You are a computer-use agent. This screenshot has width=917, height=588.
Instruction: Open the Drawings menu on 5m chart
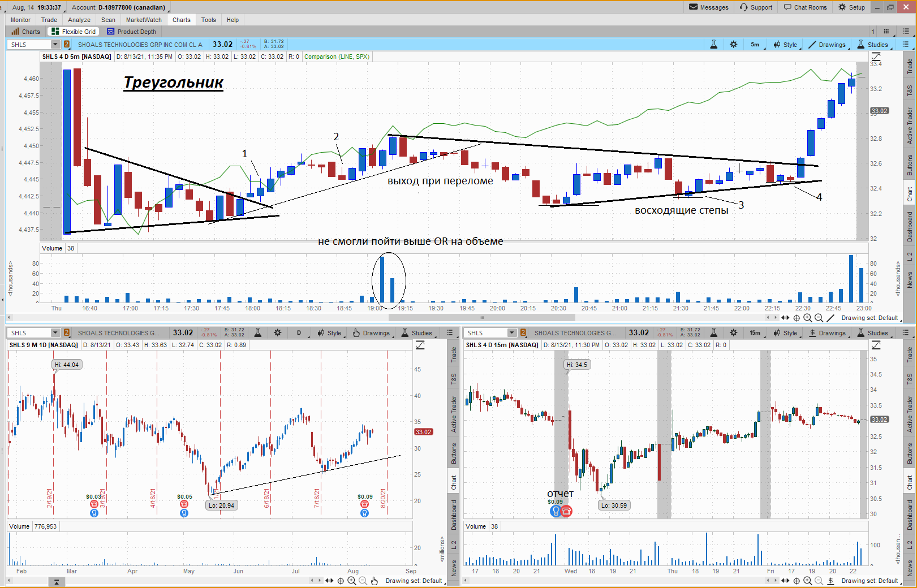(x=827, y=45)
